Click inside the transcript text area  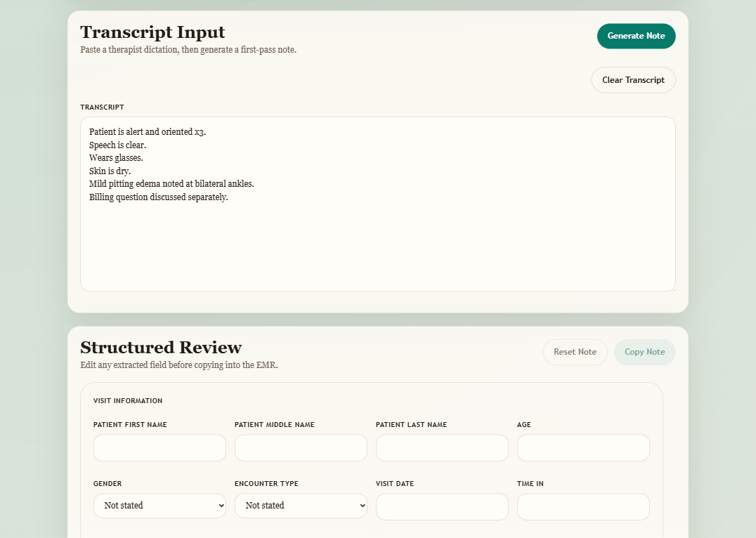[x=378, y=204]
